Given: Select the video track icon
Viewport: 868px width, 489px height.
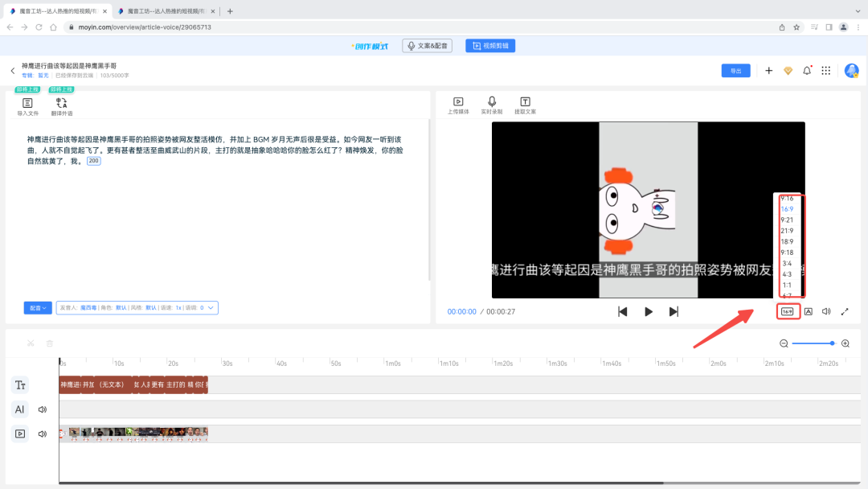Looking at the screenshot, I should pos(20,434).
